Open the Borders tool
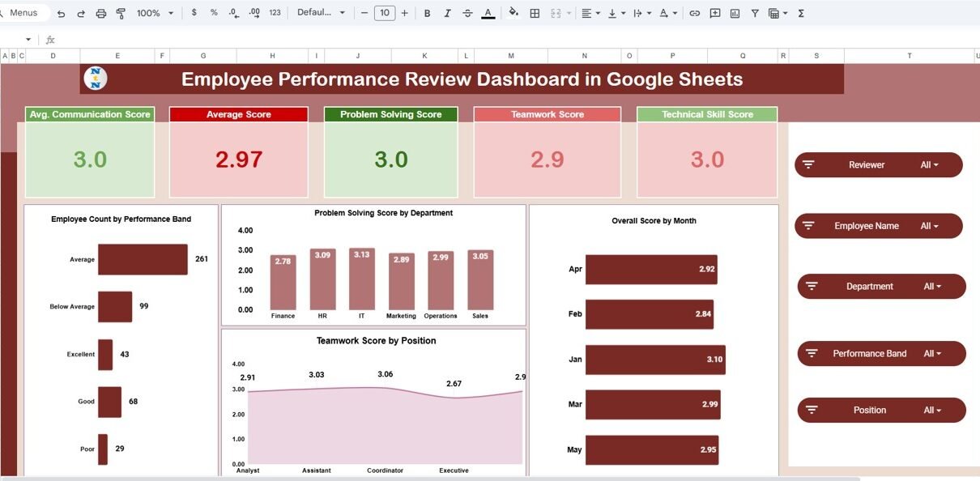Viewport: 980px width, 481px height. coord(535,13)
